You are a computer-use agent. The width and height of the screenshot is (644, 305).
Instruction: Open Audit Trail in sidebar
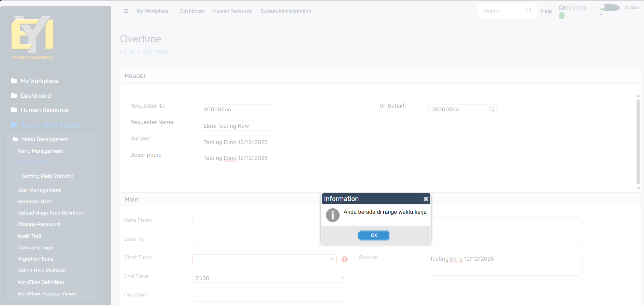[29, 236]
